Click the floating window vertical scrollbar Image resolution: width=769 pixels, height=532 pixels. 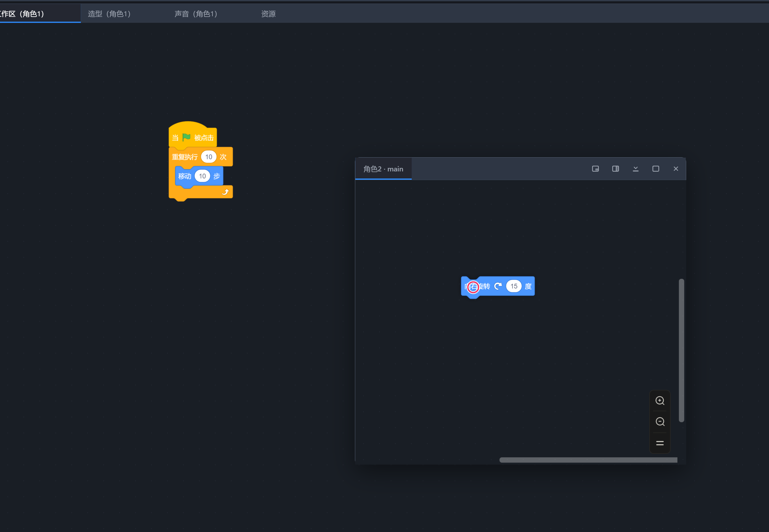681,350
